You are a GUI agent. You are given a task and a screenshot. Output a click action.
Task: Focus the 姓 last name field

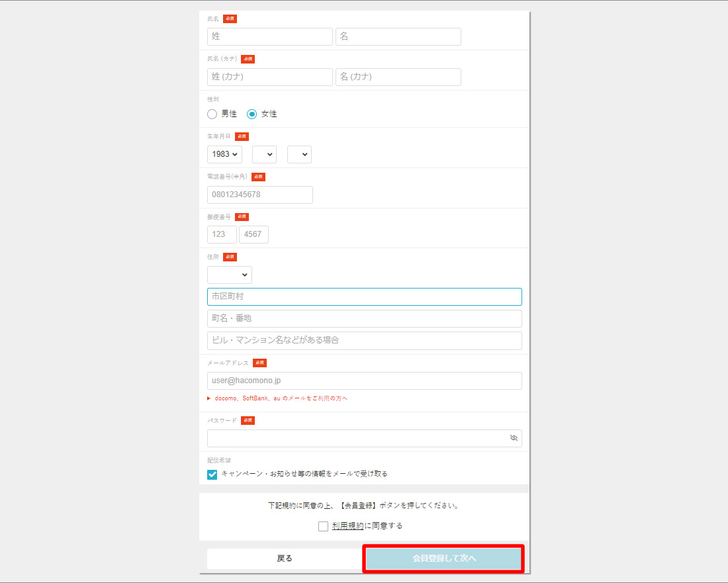click(x=270, y=36)
